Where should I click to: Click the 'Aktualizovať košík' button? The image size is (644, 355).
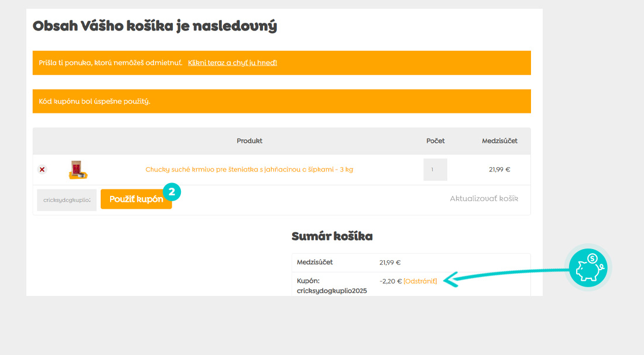(x=484, y=199)
